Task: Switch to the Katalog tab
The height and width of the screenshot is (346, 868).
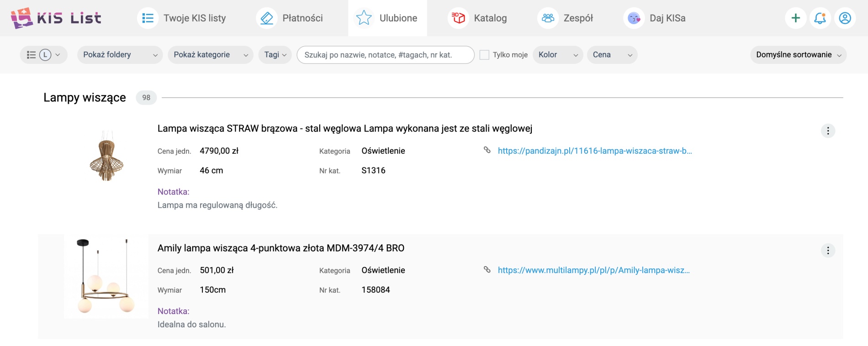Action: [478, 18]
